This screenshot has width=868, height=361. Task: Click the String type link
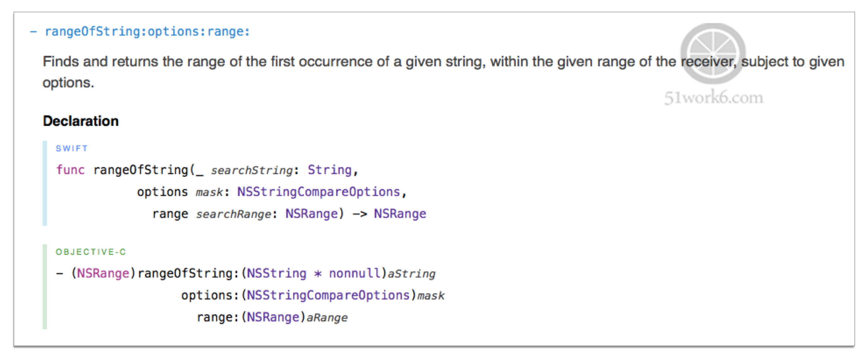[329, 170]
